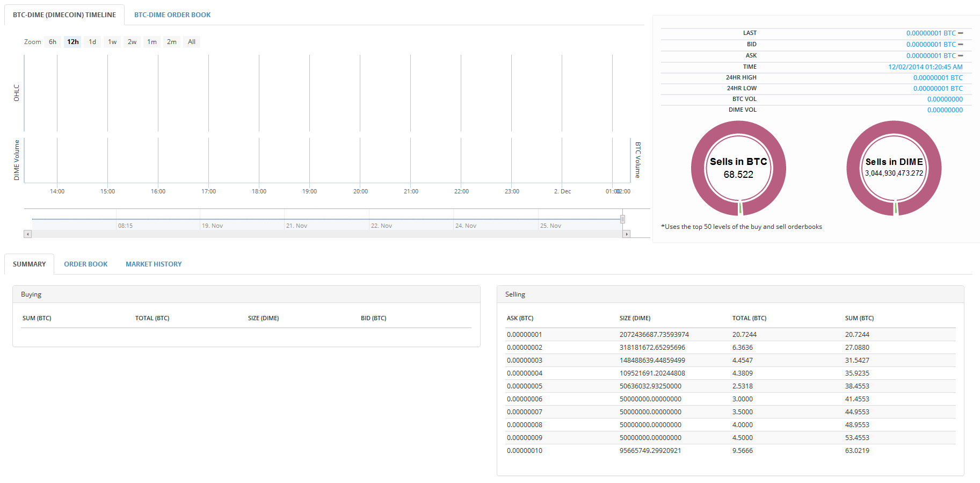980x483 pixels.
Task: Click the BTC VOL value 0.00000000
Action: (x=945, y=99)
